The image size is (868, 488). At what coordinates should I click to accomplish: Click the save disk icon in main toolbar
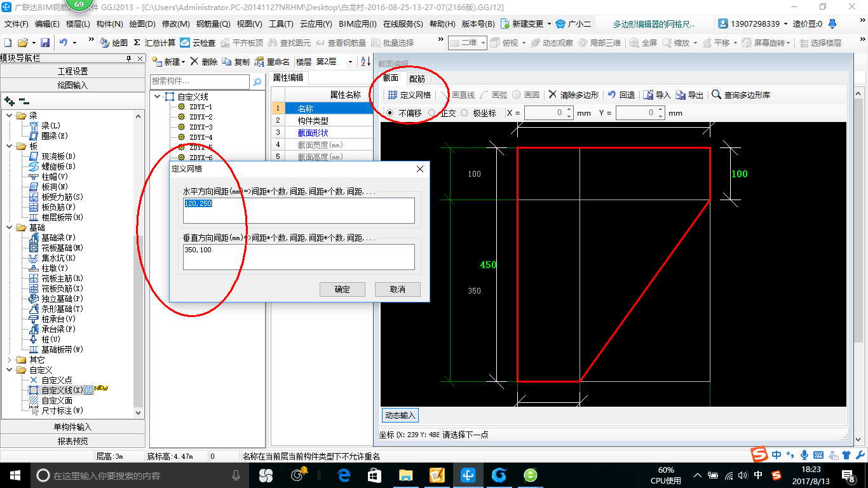pyautogui.click(x=45, y=43)
